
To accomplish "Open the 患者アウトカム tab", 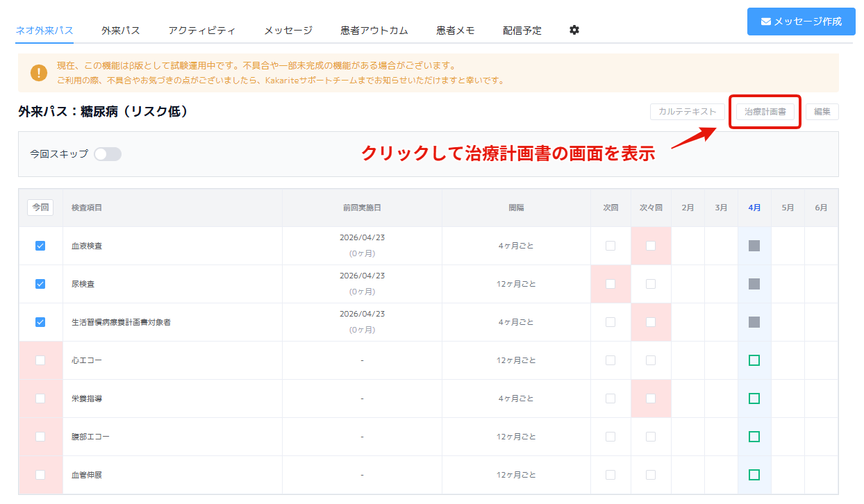I will click(x=374, y=31).
